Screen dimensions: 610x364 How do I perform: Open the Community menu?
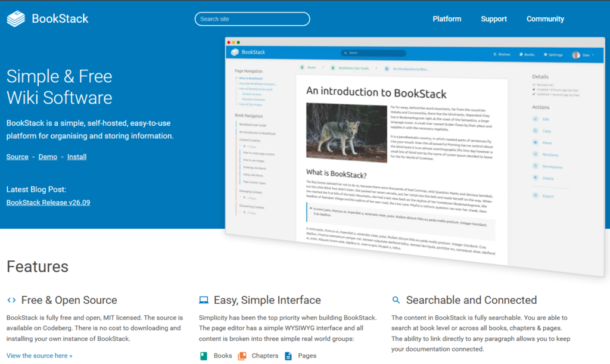(545, 19)
